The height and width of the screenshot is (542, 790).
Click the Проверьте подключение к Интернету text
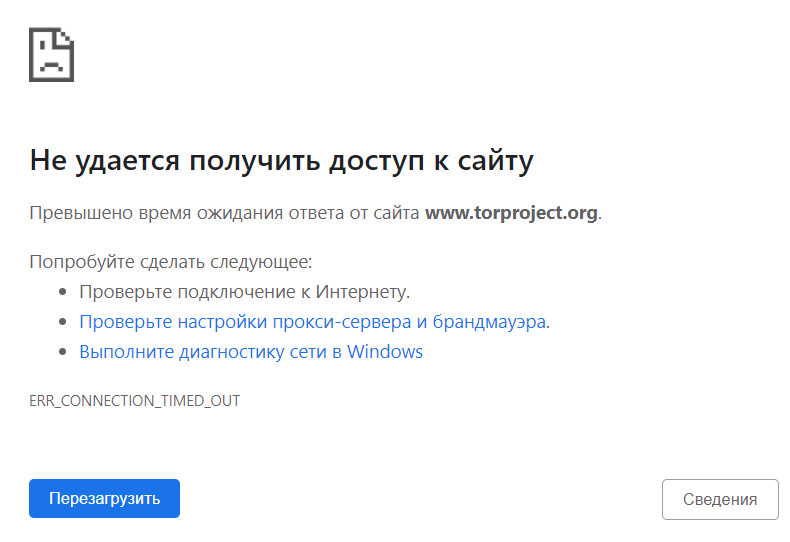[x=245, y=292]
